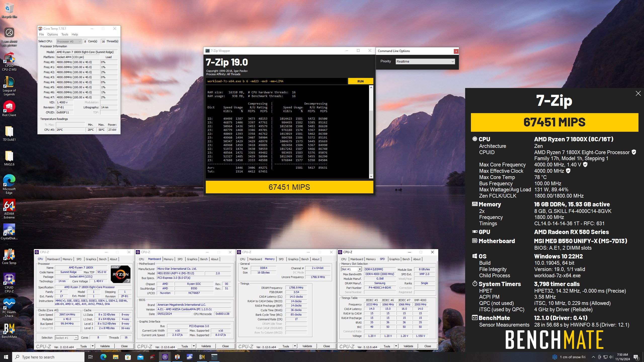
Task: Switch to the Graphics tab in the CPU-Z SPD window
Action: [x=394, y=259]
